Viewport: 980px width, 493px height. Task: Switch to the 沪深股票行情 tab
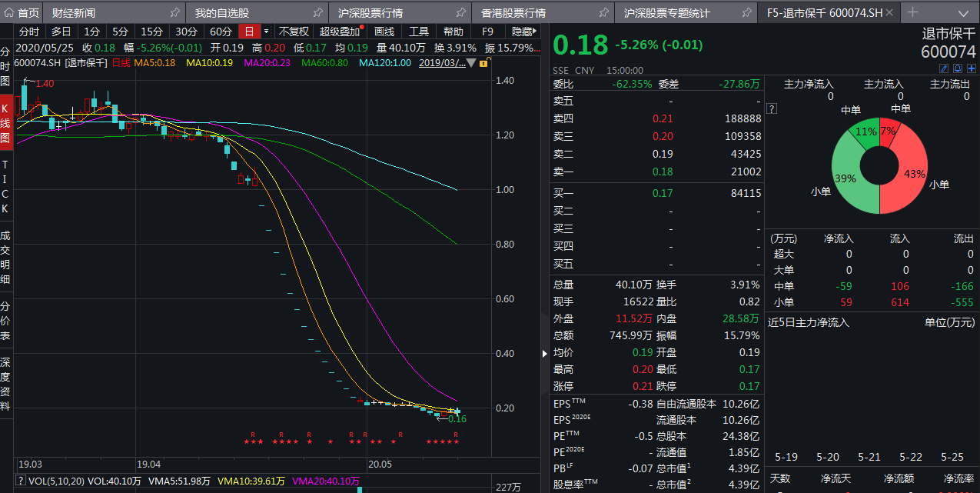click(370, 13)
